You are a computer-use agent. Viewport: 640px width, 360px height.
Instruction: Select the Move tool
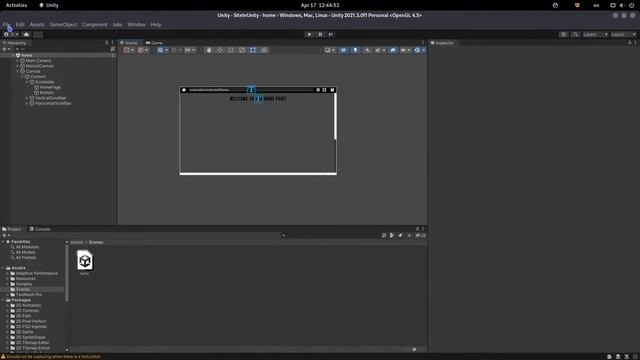coord(220,50)
